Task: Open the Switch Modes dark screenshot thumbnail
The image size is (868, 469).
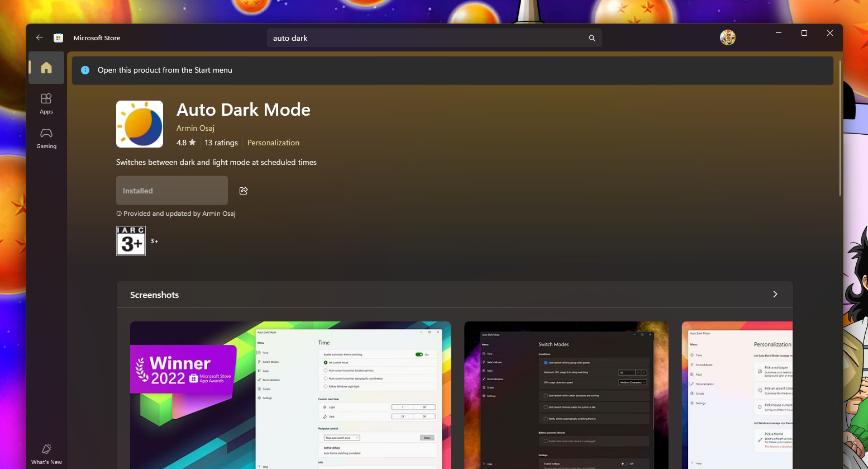Action: click(566, 395)
